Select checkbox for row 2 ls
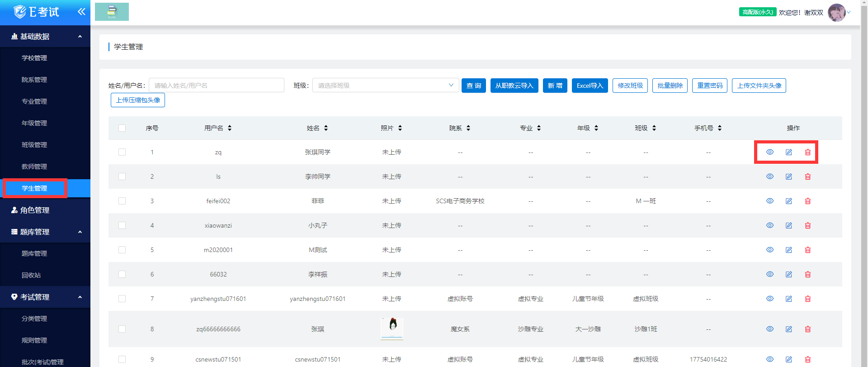The width and height of the screenshot is (868, 367). (122, 176)
